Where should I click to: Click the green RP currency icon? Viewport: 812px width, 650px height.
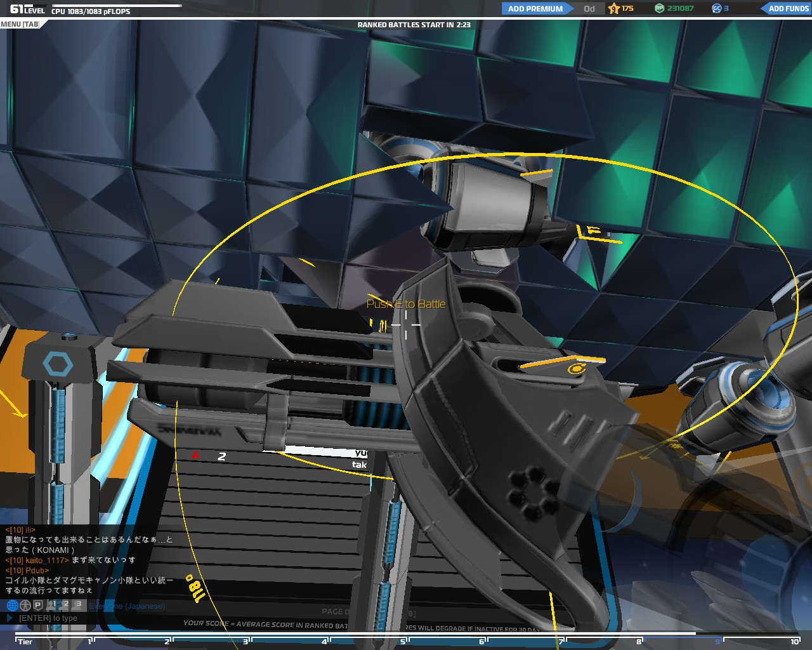click(659, 8)
